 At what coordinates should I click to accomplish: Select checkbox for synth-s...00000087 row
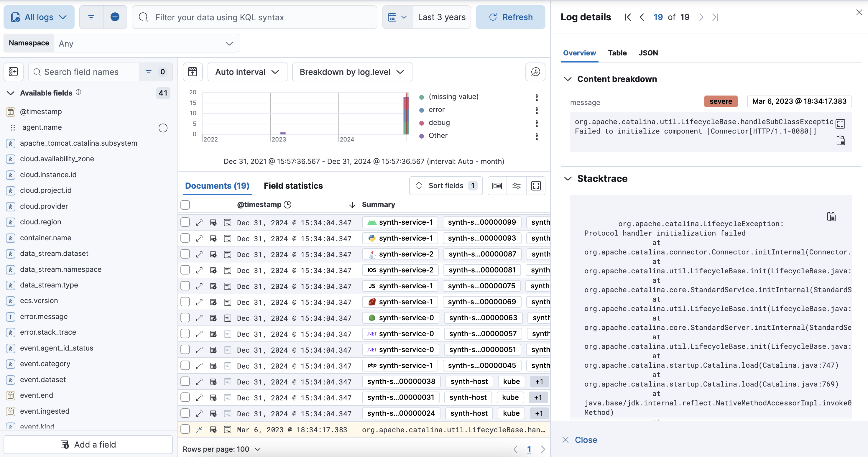coord(185,254)
